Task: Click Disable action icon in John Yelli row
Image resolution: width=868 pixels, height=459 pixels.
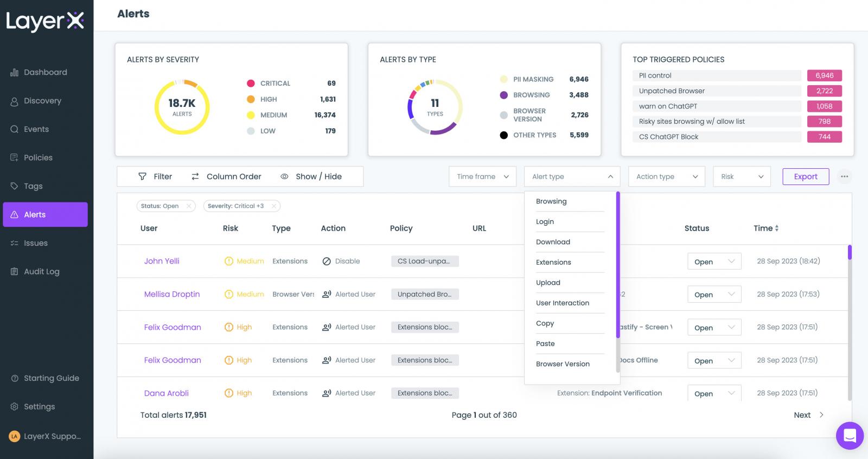Action: tap(327, 261)
